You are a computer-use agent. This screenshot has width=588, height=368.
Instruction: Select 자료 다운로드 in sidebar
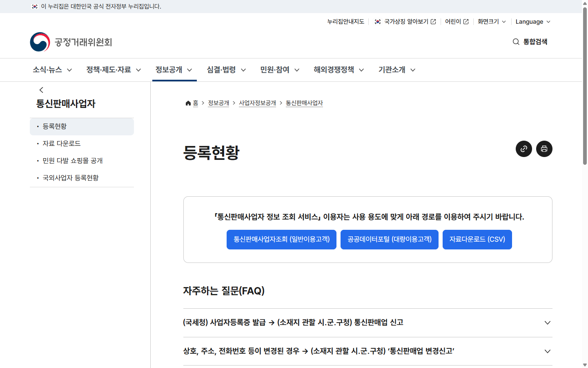coord(82,144)
